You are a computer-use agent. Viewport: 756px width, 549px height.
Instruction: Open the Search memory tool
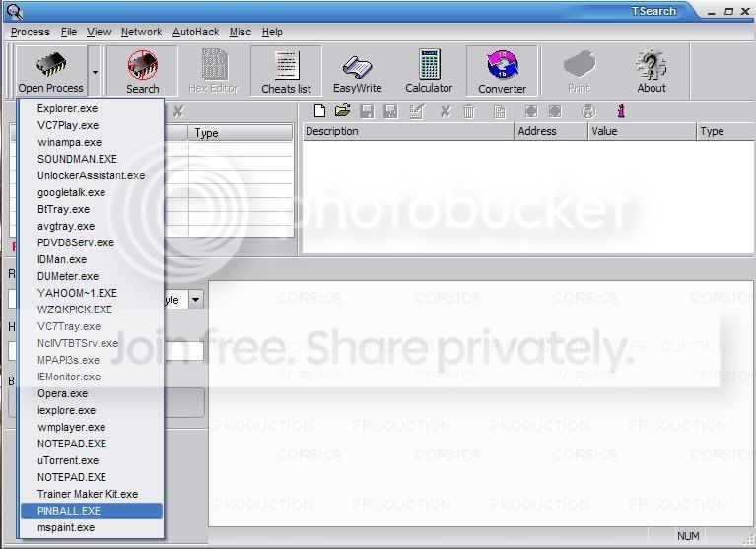click(x=142, y=71)
